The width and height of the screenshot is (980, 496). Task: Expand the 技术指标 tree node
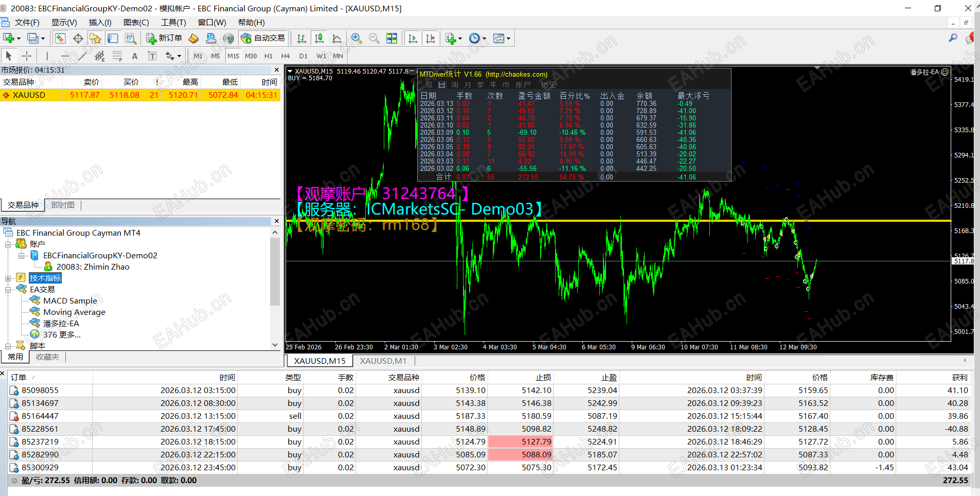pyautogui.click(x=8, y=278)
